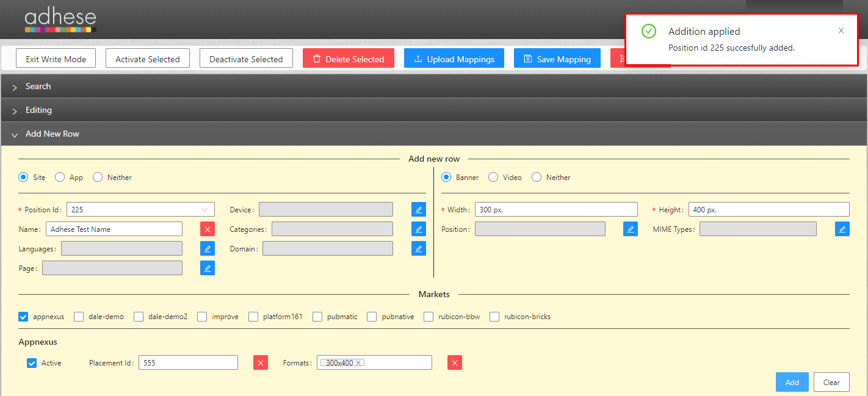This screenshot has width=868, height=396.
Task: Choose the Video radio option
Action: (493, 178)
